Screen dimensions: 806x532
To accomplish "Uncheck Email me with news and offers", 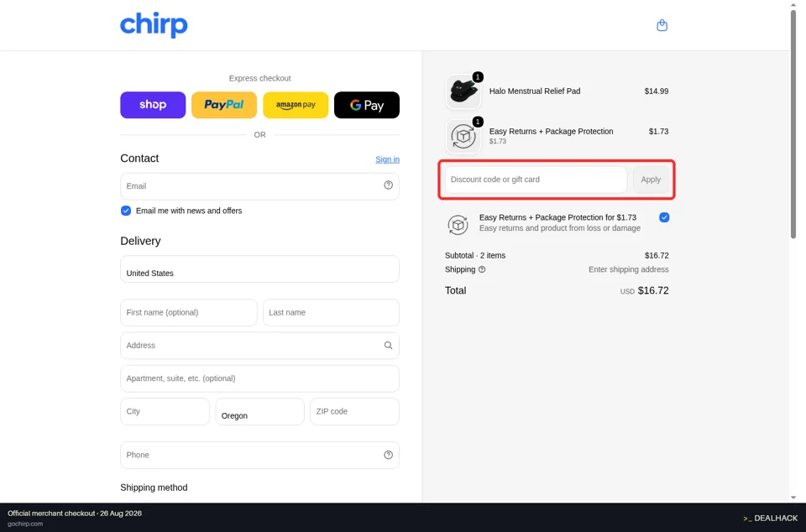I will tap(125, 211).
